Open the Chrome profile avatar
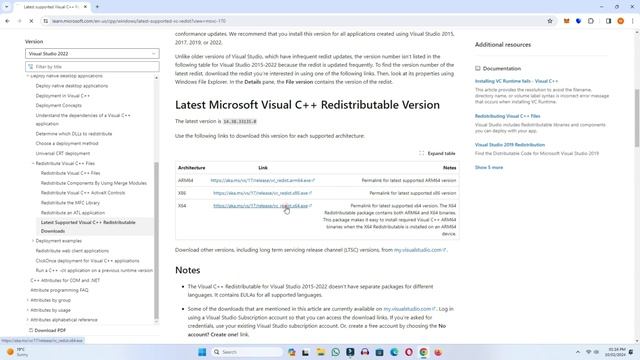 click(x=620, y=21)
